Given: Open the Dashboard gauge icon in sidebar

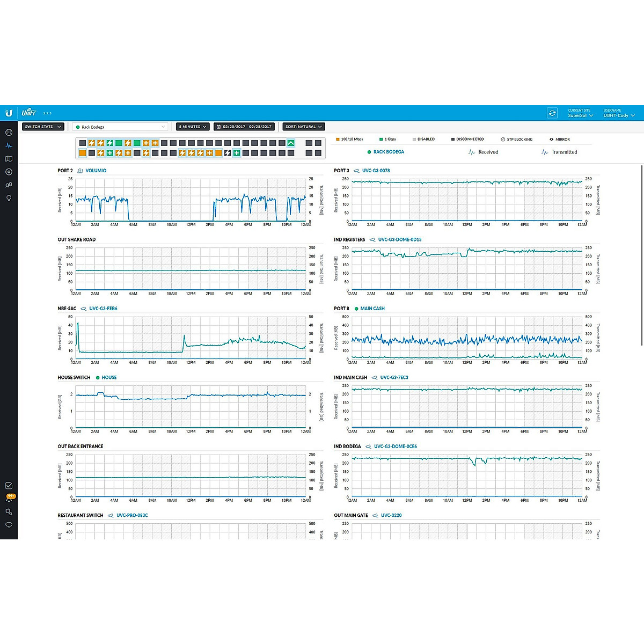Looking at the screenshot, I should pyautogui.click(x=9, y=132).
